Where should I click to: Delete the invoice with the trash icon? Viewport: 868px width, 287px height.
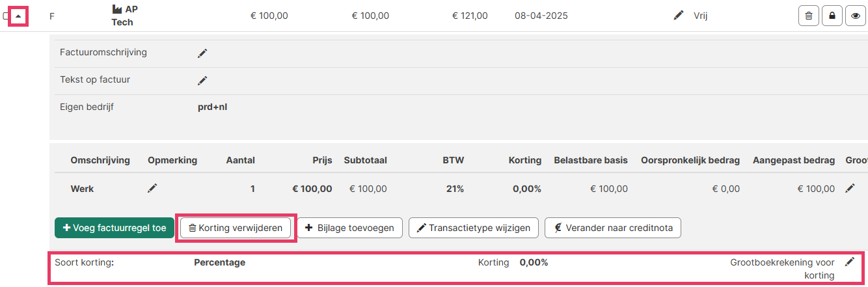coord(808,16)
